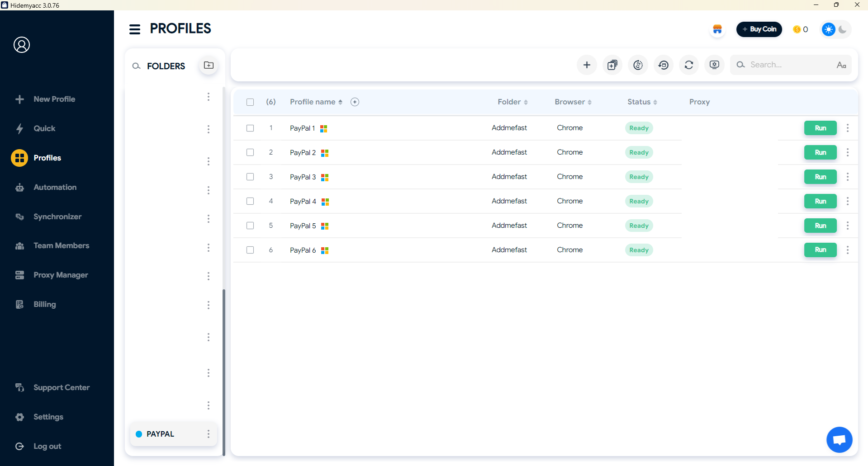This screenshot has height=466, width=868.
Task: Toggle case-sensitive Aa search option
Action: [841, 65]
